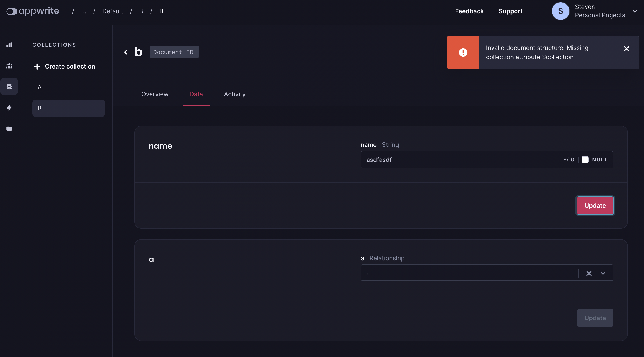Open the Functions lightning bolt icon
This screenshot has height=357, width=644.
[x=9, y=108]
